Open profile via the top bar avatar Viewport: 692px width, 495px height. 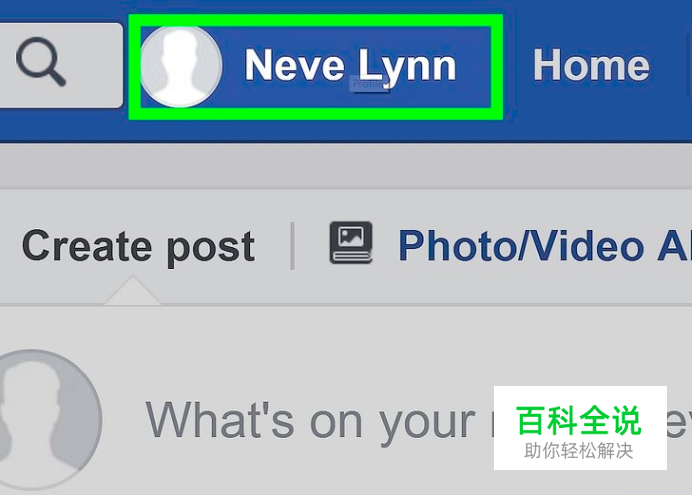(181, 67)
